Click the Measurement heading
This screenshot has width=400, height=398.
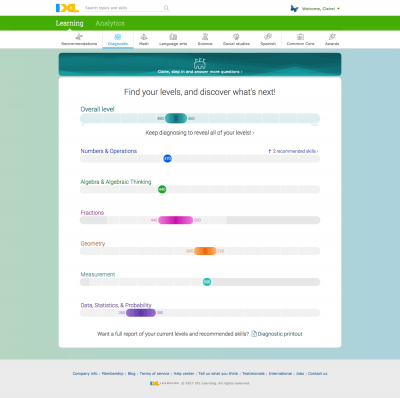98,274
